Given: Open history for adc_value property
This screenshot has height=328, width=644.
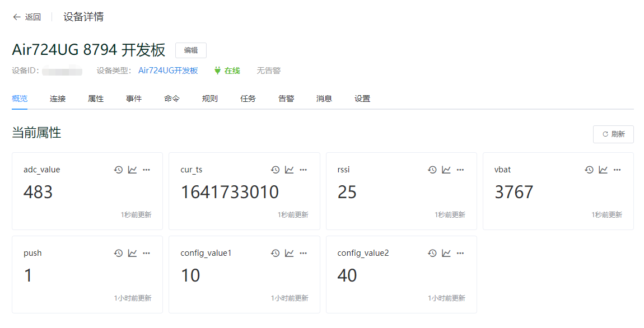Looking at the screenshot, I should pos(118,170).
